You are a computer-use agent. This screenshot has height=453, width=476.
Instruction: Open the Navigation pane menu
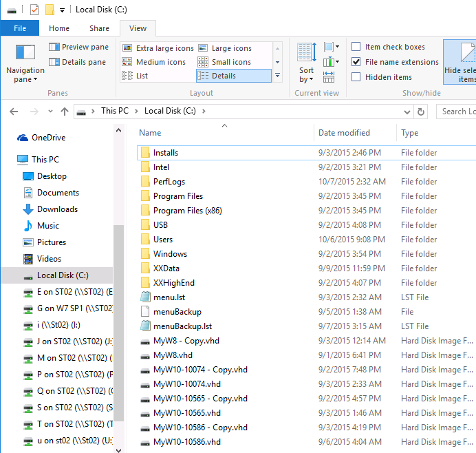[x=25, y=64]
